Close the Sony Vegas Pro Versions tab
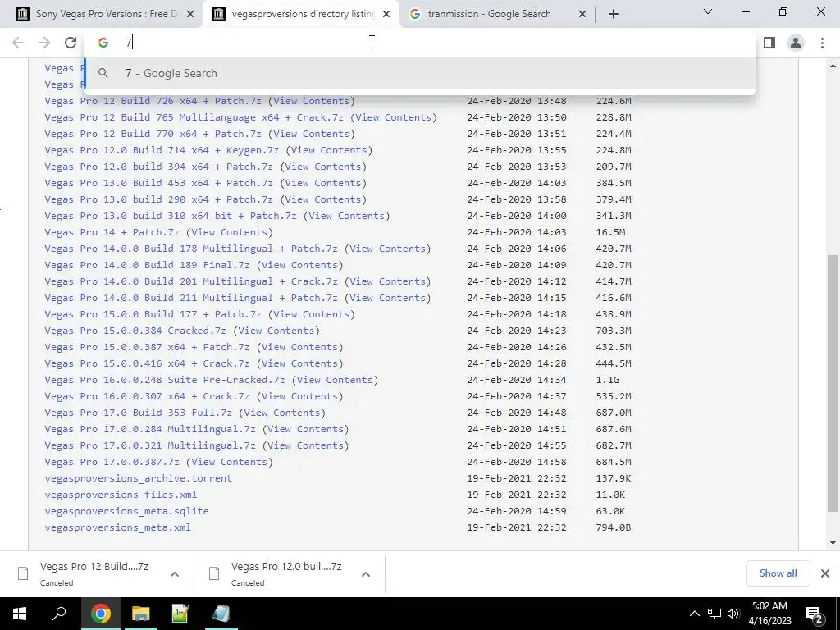Screen dimensions: 840x630 coord(190,15)
